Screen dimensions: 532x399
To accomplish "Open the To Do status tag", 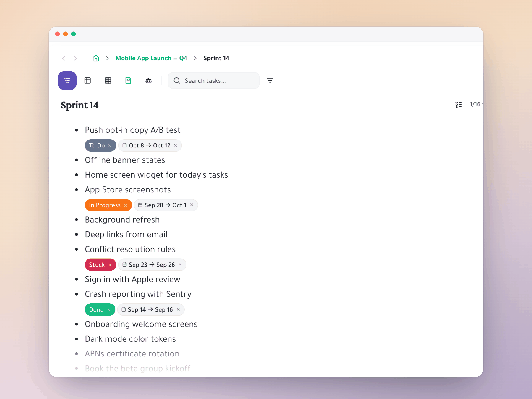I will [x=97, y=145].
